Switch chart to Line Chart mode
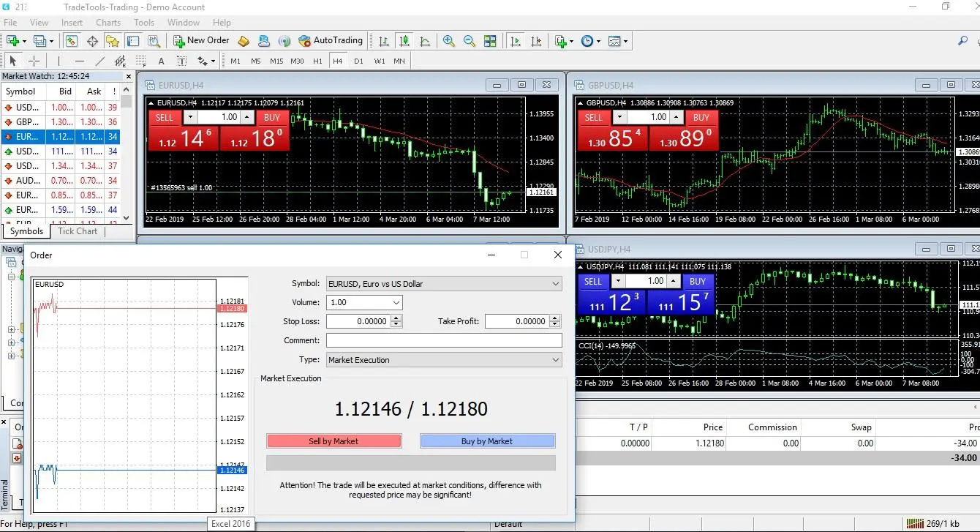The width and height of the screenshot is (980, 532). [x=424, y=41]
